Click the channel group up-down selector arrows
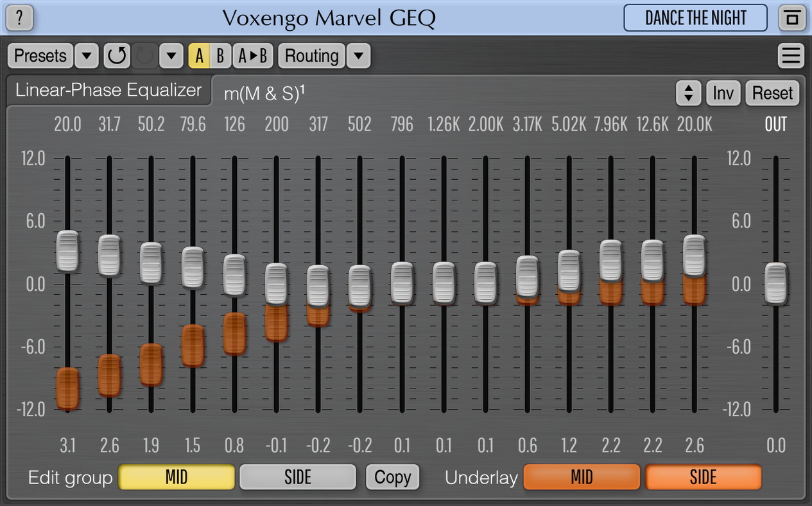The width and height of the screenshot is (812, 506). coord(688,93)
